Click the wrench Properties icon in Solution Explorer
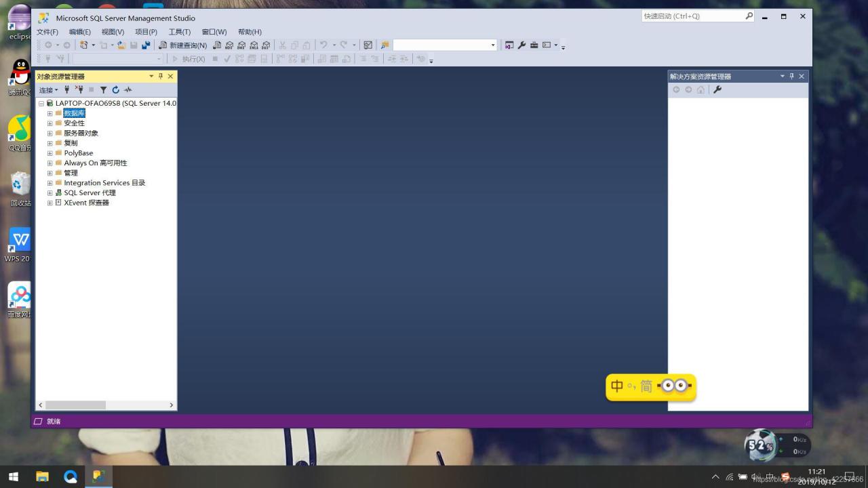 pyautogui.click(x=717, y=89)
